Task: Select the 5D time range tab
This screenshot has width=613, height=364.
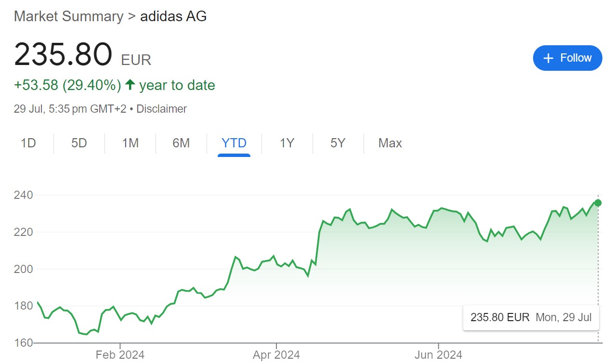Action: tap(79, 143)
